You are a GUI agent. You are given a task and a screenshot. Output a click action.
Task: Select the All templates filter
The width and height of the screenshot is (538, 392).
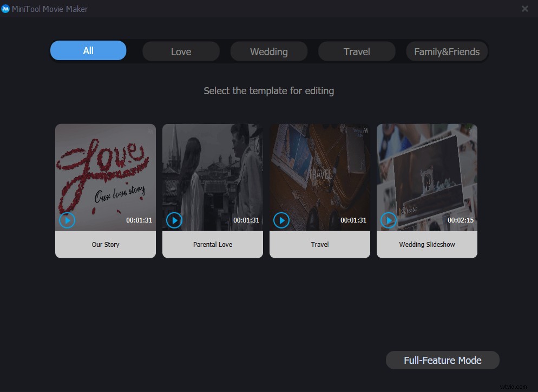(88, 50)
